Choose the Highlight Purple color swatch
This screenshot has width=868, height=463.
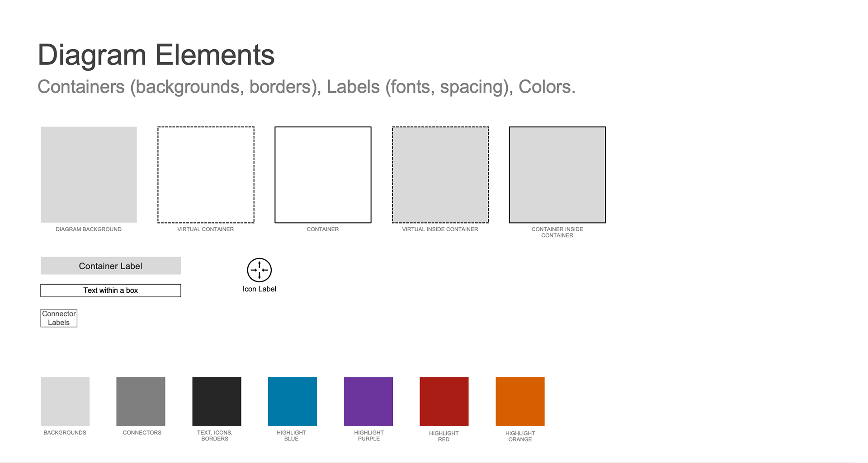(368, 402)
